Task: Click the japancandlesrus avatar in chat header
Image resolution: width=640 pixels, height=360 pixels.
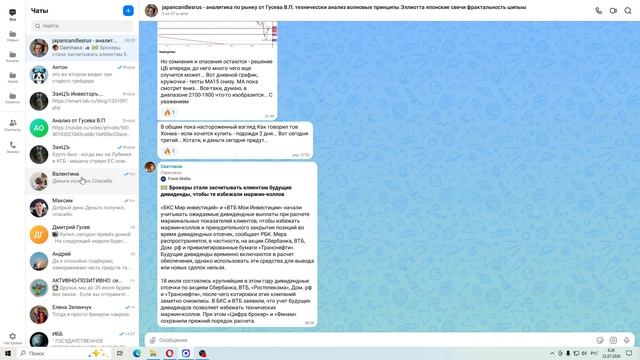Action: [x=151, y=11]
